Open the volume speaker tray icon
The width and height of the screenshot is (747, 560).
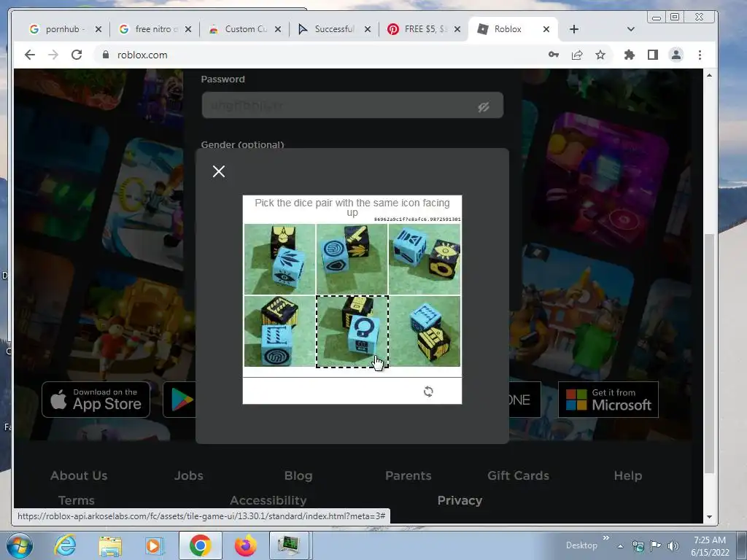pos(673,545)
